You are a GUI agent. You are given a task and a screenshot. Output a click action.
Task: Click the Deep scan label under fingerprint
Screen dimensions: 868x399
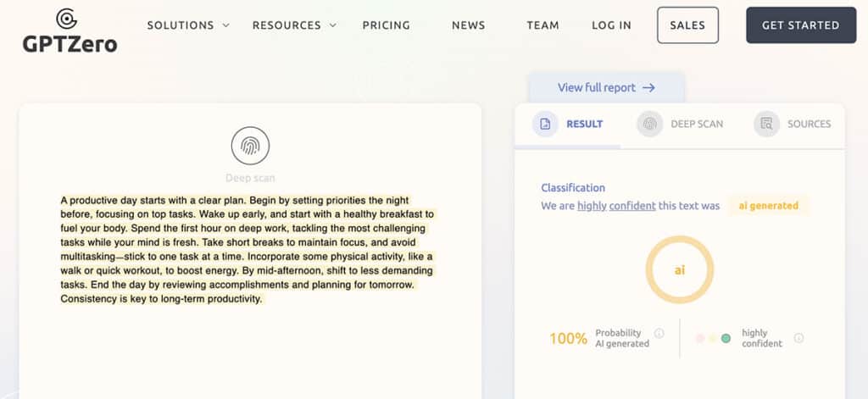point(250,178)
